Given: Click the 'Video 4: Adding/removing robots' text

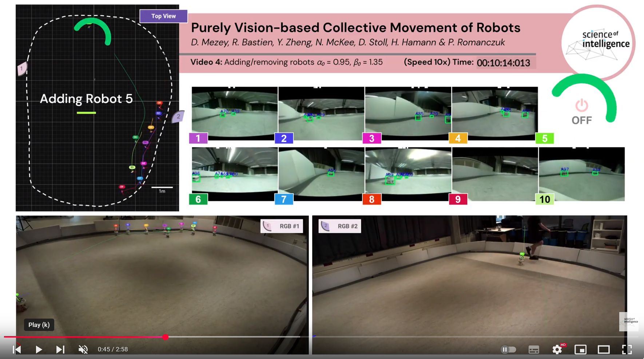Looking at the screenshot, I should (x=252, y=62).
